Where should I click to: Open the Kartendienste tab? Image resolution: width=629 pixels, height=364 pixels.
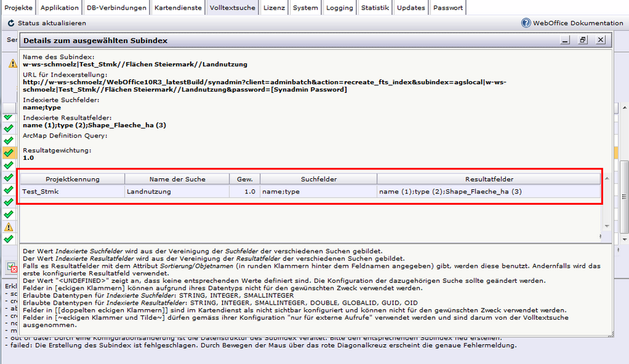(178, 8)
